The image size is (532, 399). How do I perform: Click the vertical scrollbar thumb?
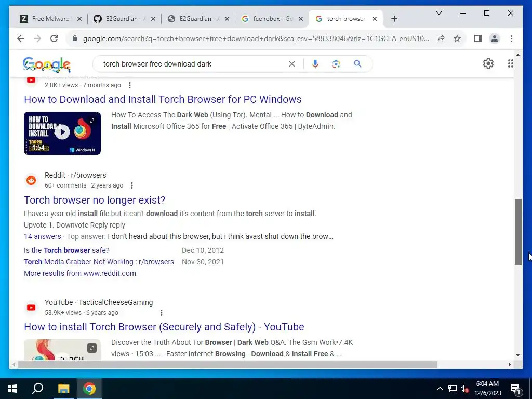518,232
